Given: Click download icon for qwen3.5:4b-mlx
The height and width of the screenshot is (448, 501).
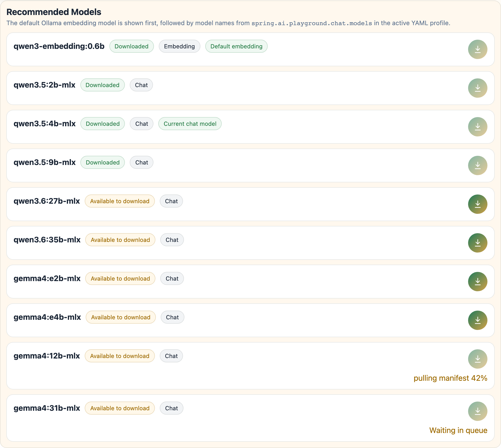Looking at the screenshot, I should pos(477,127).
